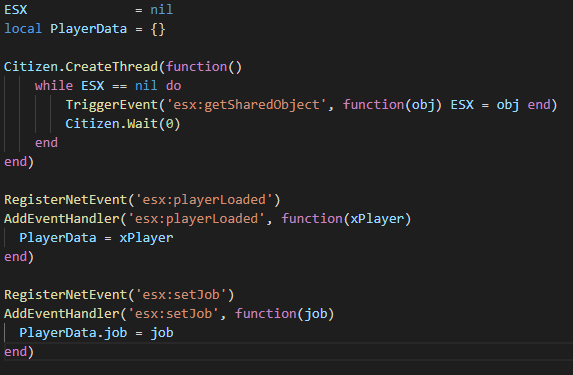This screenshot has height=375, width=573.
Task: Click 'PlayerData' in 'PlayerData = xPlayer'
Action: (x=58, y=238)
